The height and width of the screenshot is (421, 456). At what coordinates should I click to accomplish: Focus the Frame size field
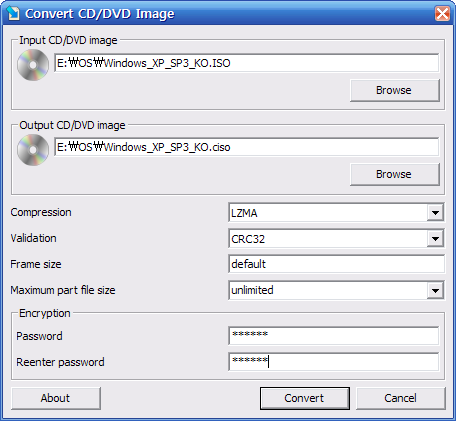(x=336, y=264)
